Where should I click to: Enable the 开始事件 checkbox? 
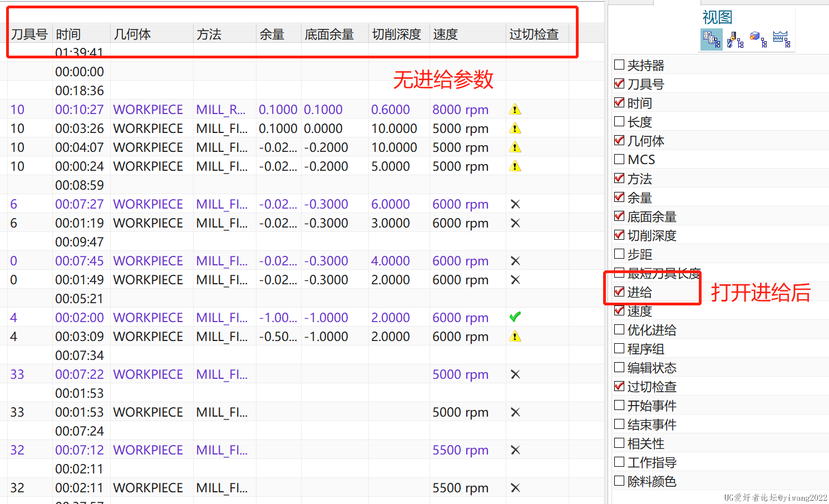[619, 405]
